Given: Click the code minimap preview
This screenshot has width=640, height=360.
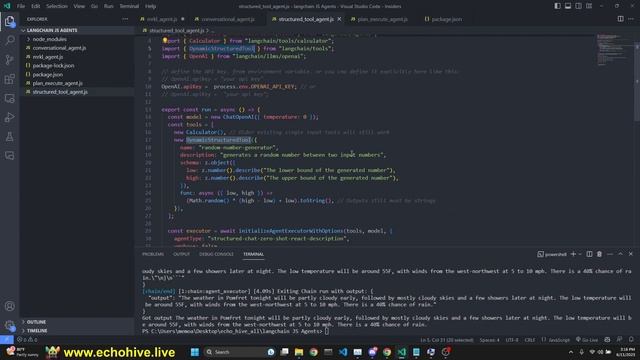Looking at the screenshot, I should [x=613, y=49].
